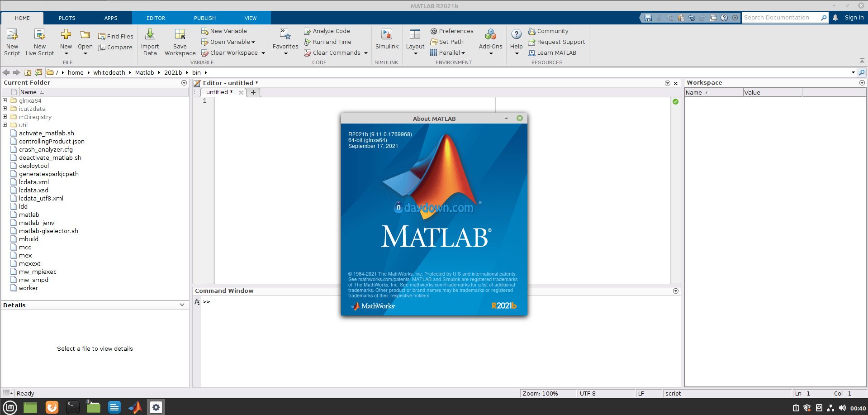Image resolution: width=868 pixels, height=415 pixels.
Task: Click save icon in quick access toolbar
Action: point(648,18)
